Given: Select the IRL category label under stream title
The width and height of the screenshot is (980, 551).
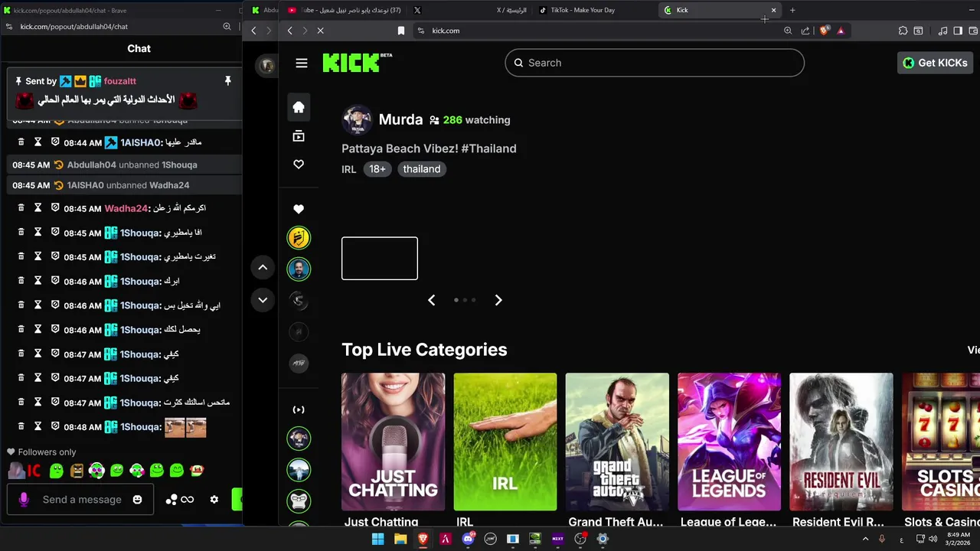Looking at the screenshot, I should coord(349,169).
